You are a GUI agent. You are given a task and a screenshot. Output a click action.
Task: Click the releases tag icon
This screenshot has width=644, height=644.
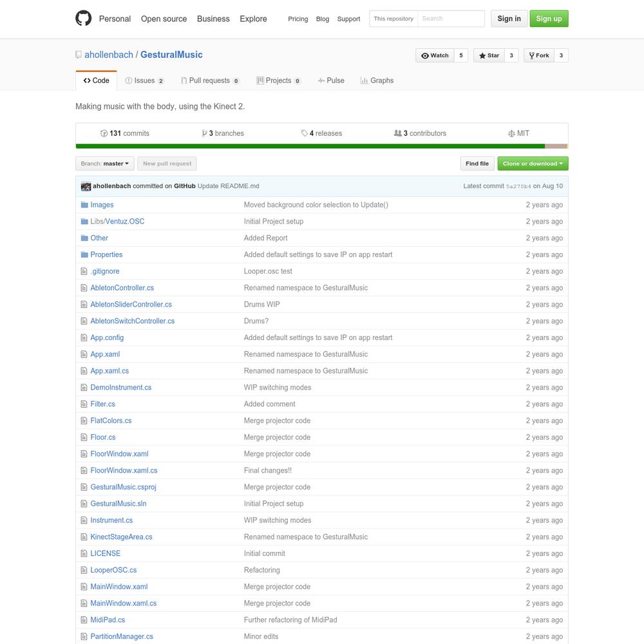click(305, 133)
